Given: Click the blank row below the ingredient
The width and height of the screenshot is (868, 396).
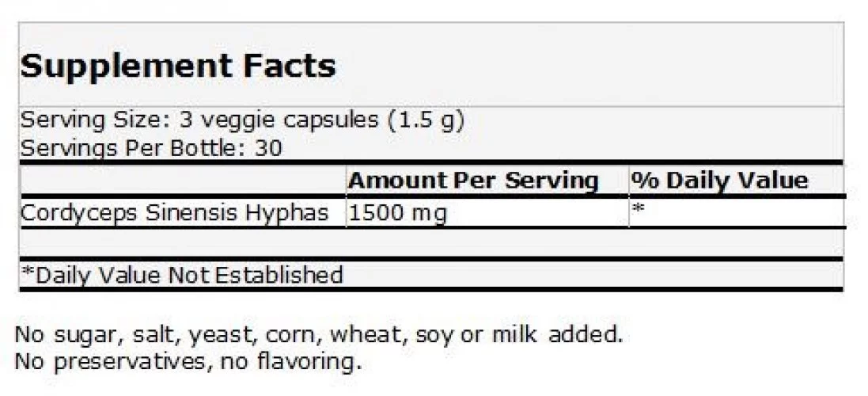Looking at the screenshot, I should 431,242.
